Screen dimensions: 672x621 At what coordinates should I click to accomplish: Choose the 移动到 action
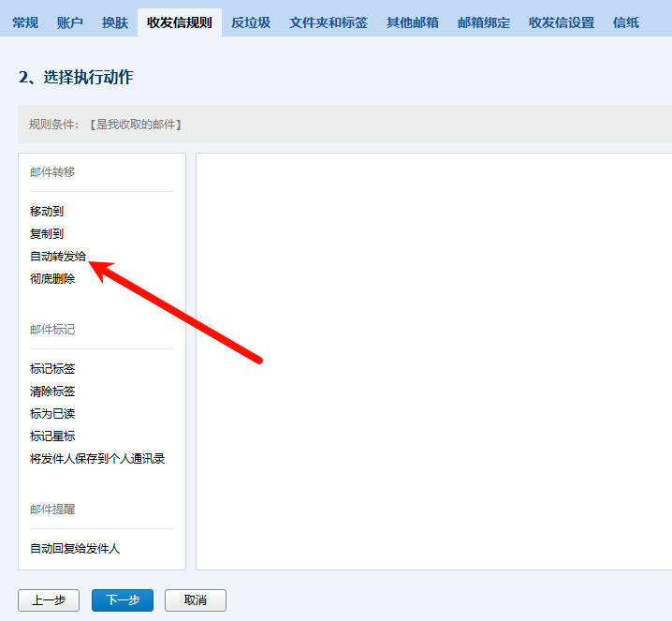pyautogui.click(x=47, y=212)
